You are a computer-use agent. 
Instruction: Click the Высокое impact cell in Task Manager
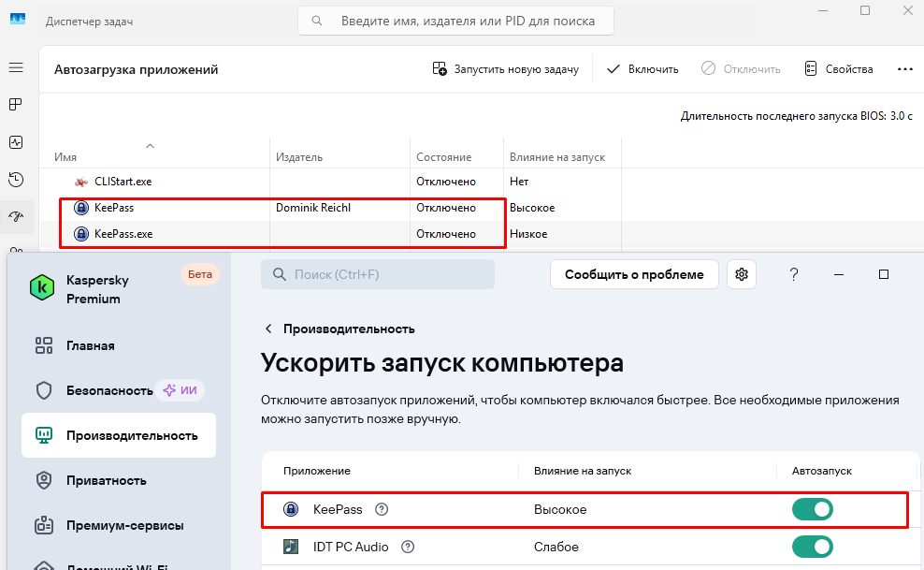532,208
